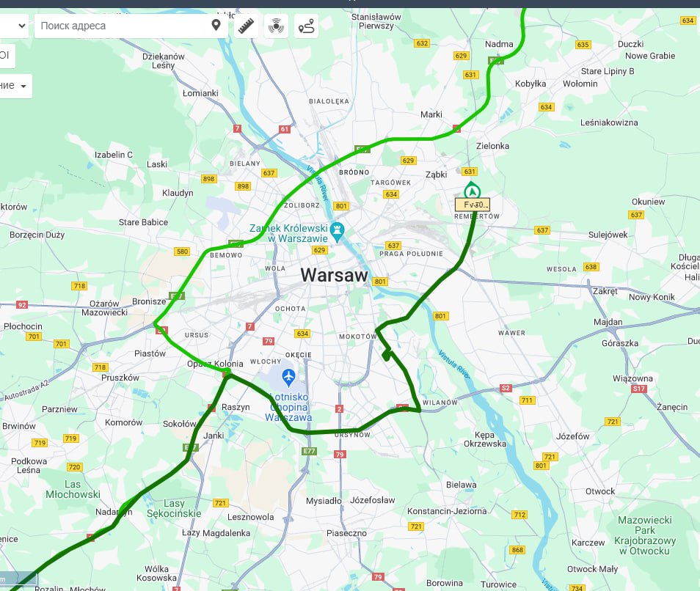
Task: Select the ruler distance measurement tool
Action: (247, 26)
